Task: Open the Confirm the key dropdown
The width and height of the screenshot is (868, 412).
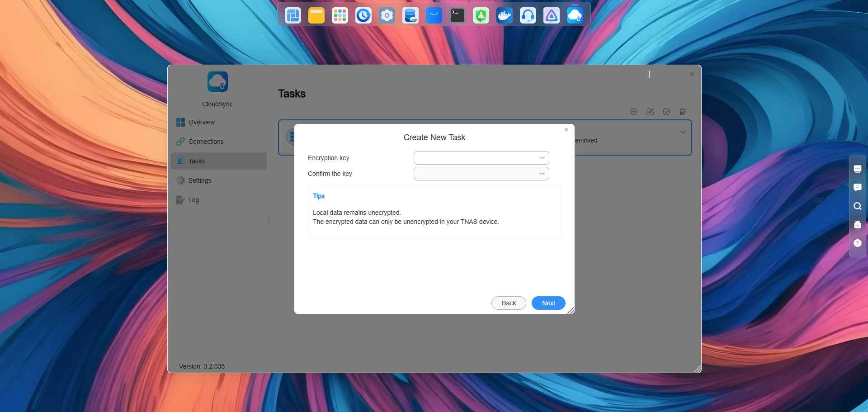Action: coord(541,174)
